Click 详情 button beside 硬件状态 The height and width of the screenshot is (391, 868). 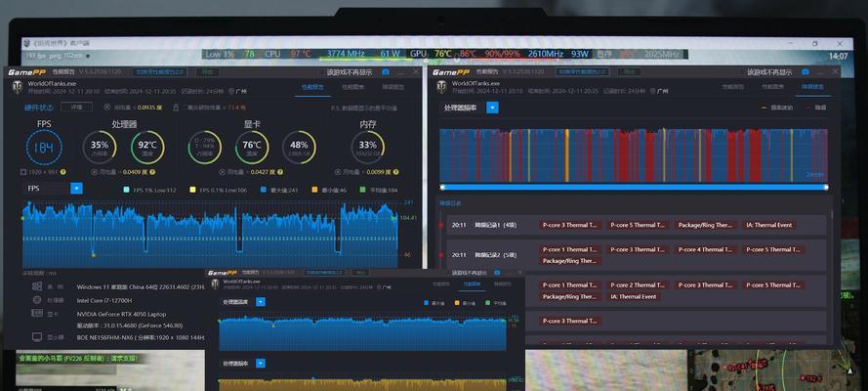pyautogui.click(x=76, y=107)
